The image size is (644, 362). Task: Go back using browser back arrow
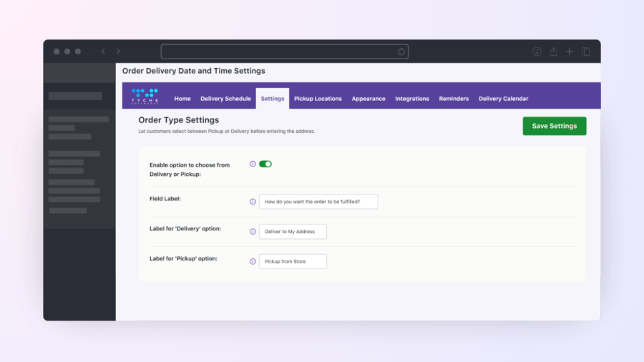(x=103, y=52)
